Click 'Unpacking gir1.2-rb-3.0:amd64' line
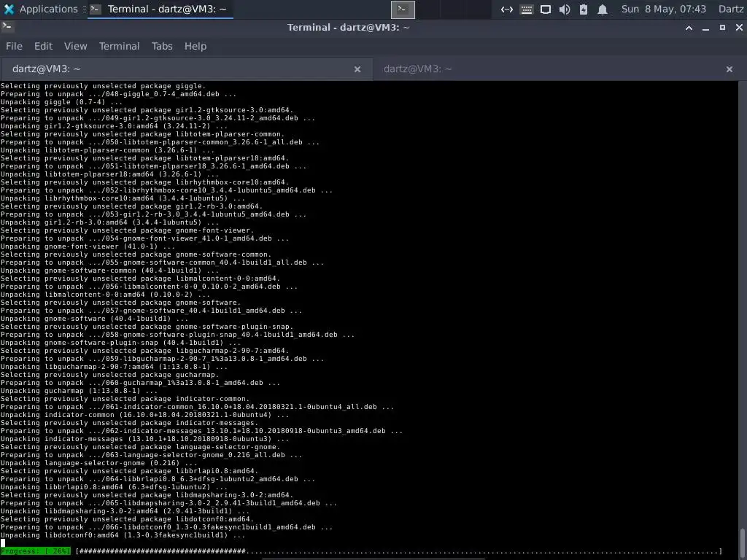The height and width of the screenshot is (560, 747). tap(109, 222)
